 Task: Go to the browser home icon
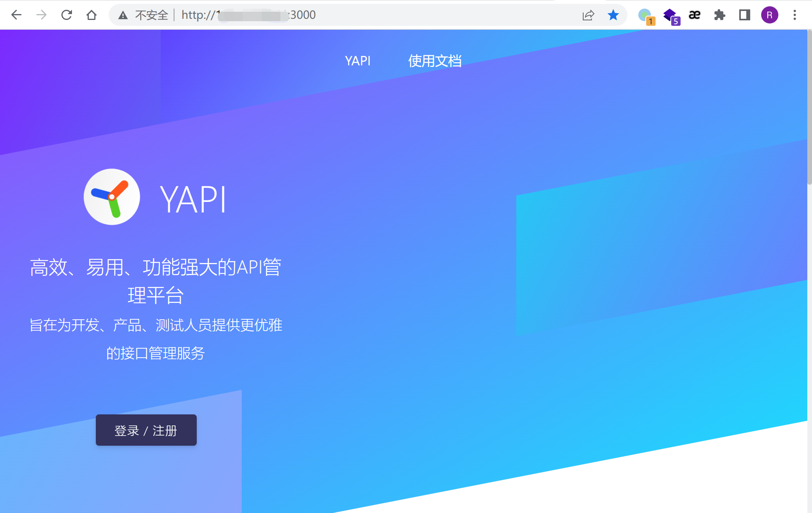click(x=92, y=15)
